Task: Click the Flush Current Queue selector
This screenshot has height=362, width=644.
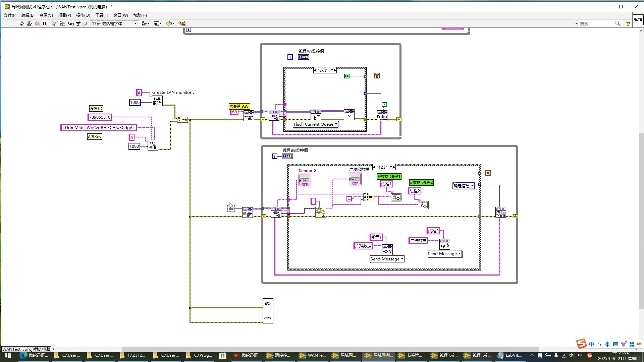Action: [316, 124]
